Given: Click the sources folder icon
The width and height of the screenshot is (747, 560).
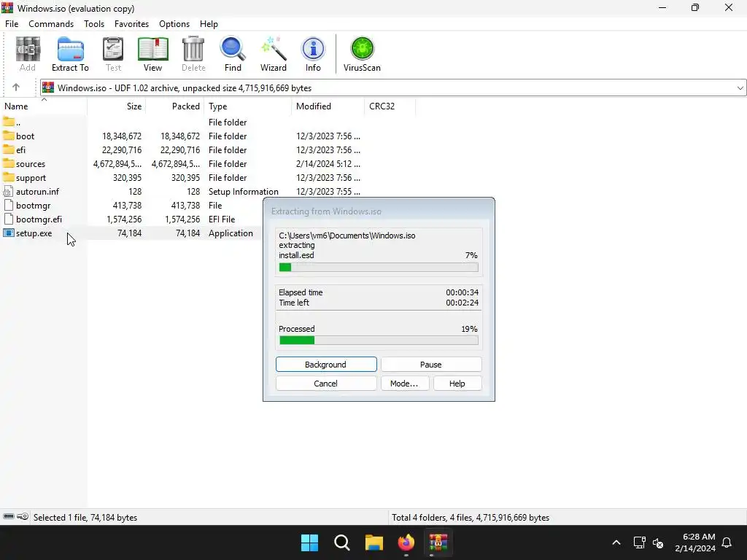Looking at the screenshot, I should pyautogui.click(x=9, y=163).
